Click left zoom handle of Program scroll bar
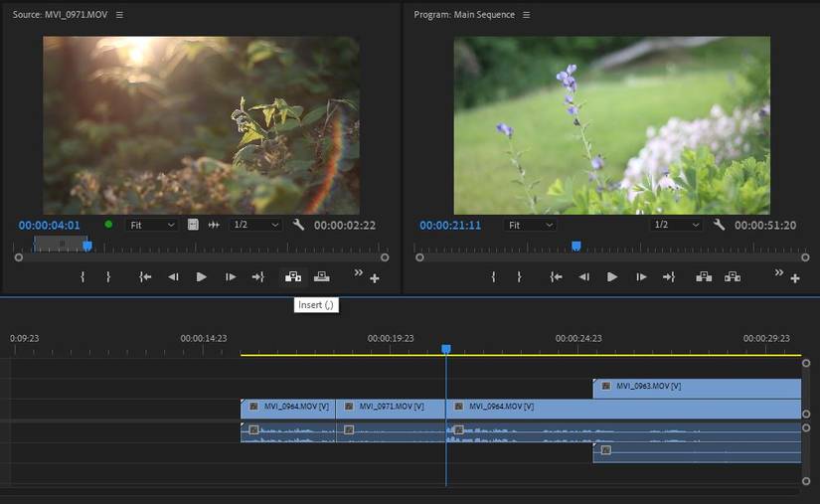This screenshot has height=504, width=820. 419,257
